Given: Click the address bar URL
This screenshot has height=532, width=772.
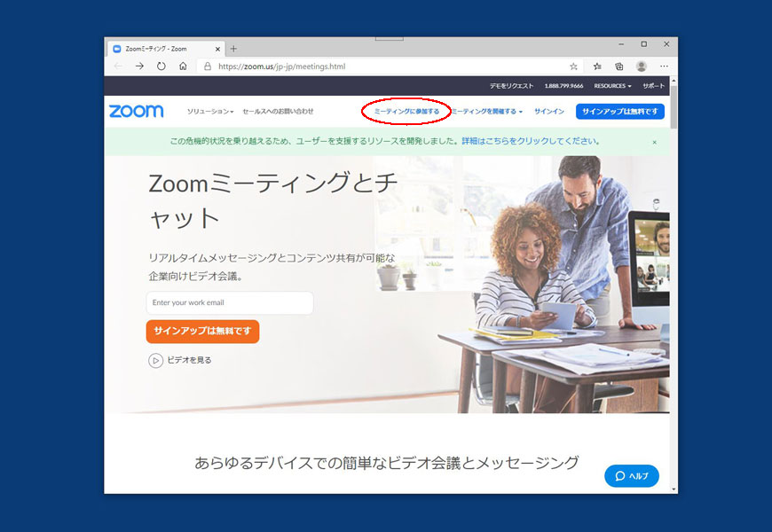Looking at the screenshot, I should tap(282, 66).
